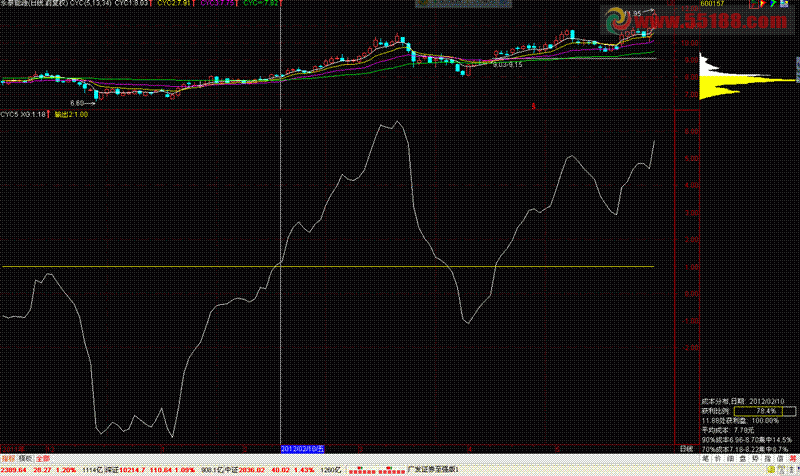This screenshot has height=476, width=800.
Task: Click 中证2836.02 index in status bar
Action: tap(246, 470)
